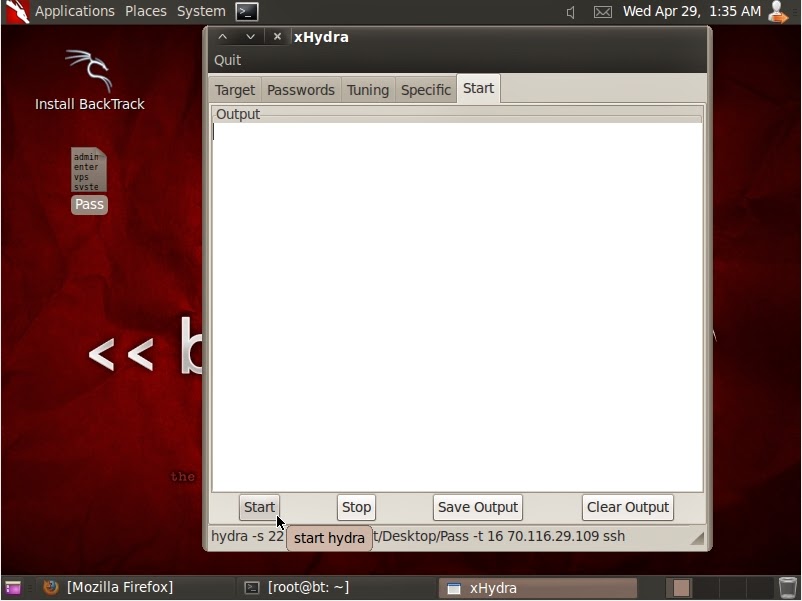
Task: Click Quit in xHydra menu bar
Action: 228,60
